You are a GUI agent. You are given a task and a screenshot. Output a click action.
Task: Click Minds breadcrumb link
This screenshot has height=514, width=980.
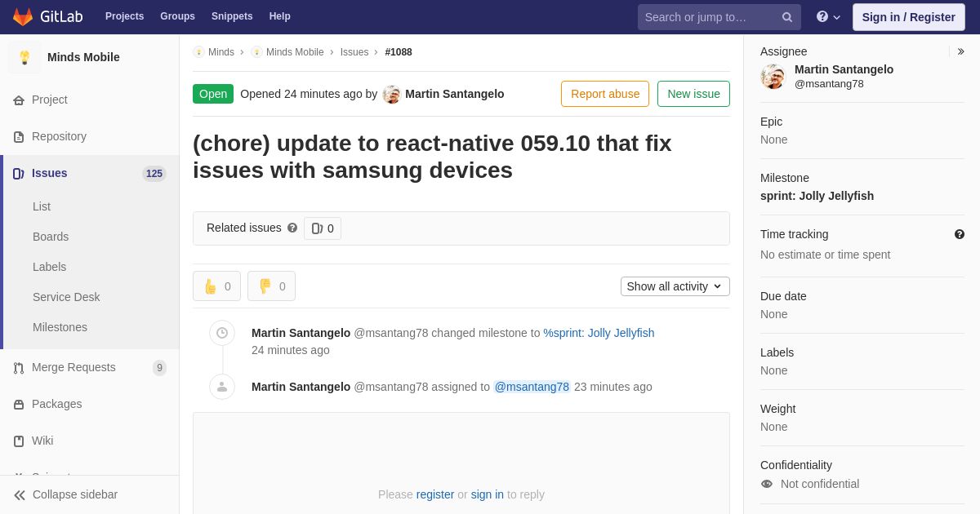(221, 52)
